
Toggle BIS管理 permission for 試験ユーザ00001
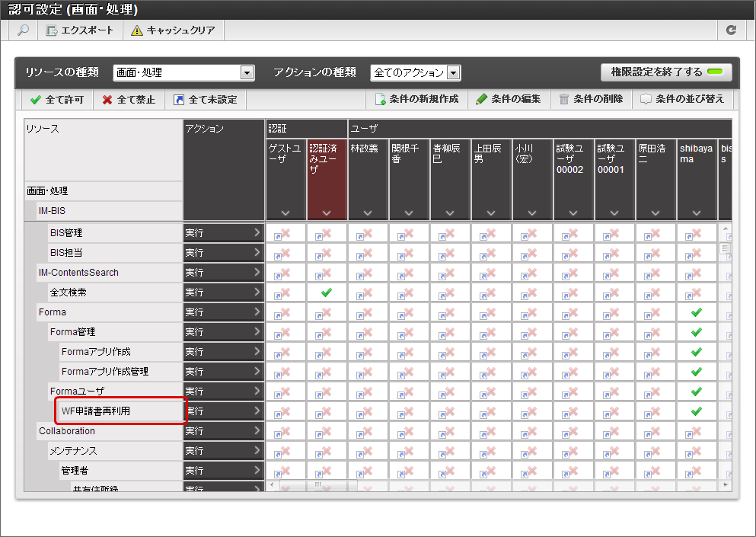coord(614,233)
